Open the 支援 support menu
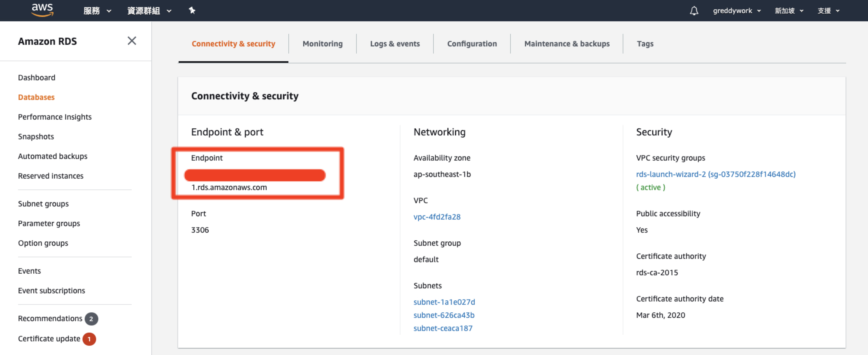Screen dimensions: 868x355 coord(828,11)
